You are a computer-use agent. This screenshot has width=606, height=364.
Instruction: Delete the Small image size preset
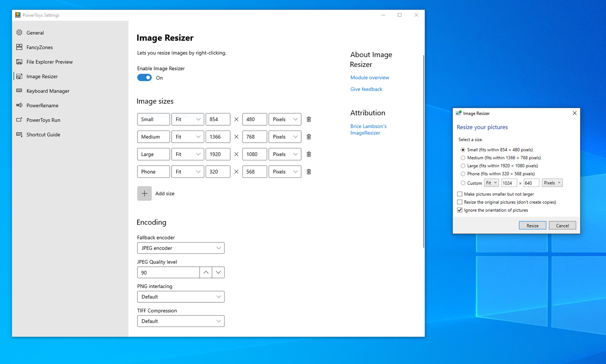(x=309, y=119)
